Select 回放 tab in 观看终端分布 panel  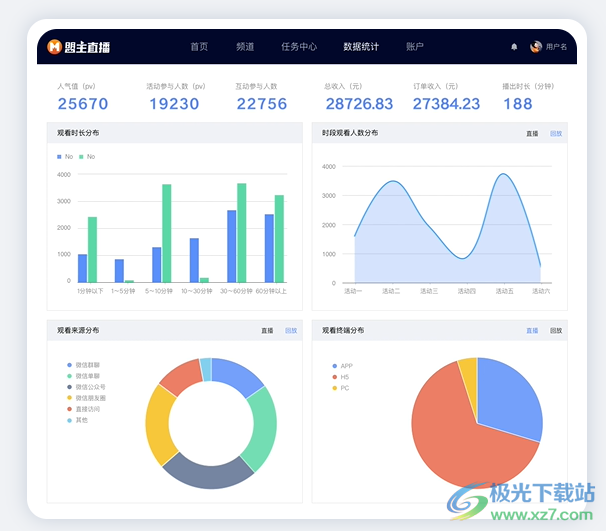tap(556, 330)
